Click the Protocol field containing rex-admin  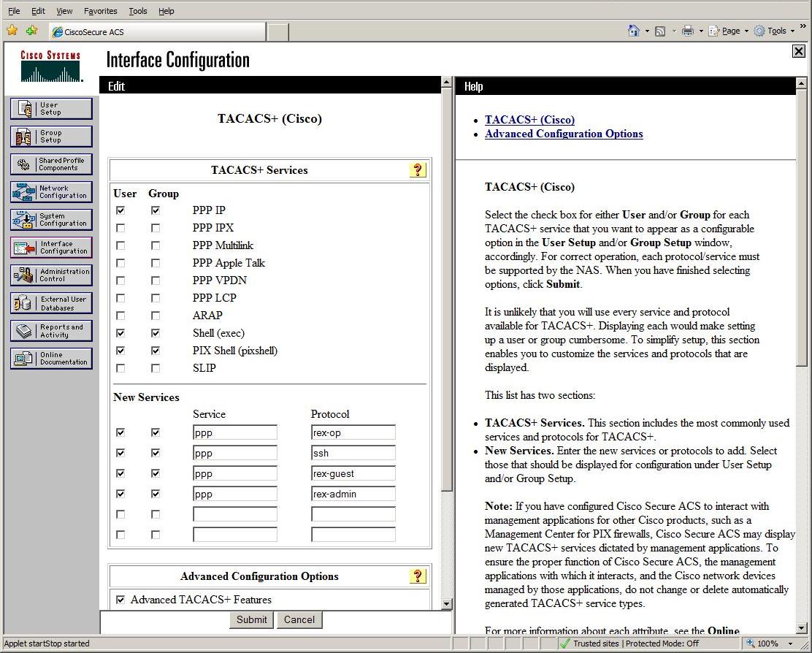point(353,494)
